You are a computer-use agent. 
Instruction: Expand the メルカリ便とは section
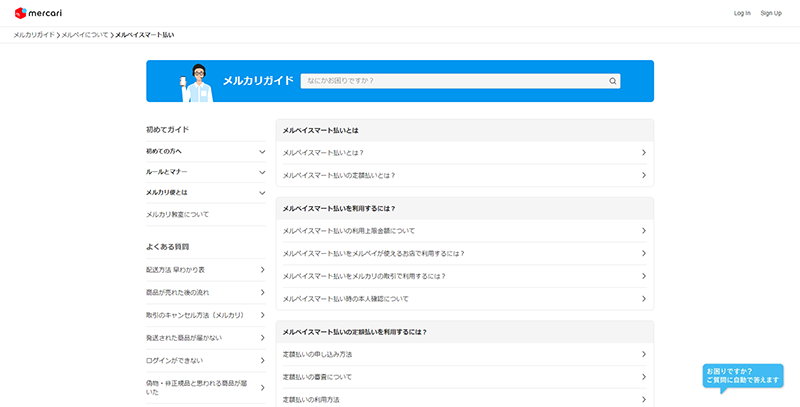[206, 193]
